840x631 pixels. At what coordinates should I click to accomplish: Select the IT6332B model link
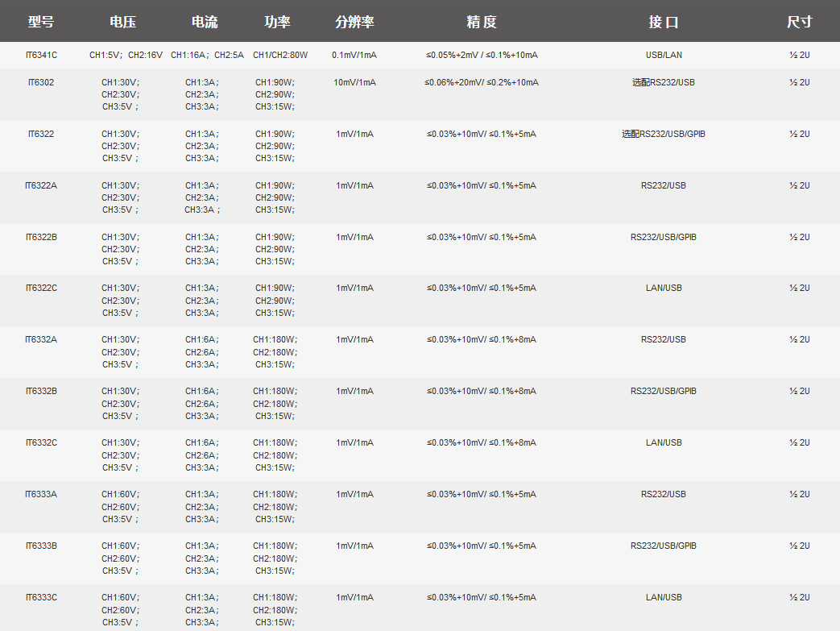click(41, 391)
